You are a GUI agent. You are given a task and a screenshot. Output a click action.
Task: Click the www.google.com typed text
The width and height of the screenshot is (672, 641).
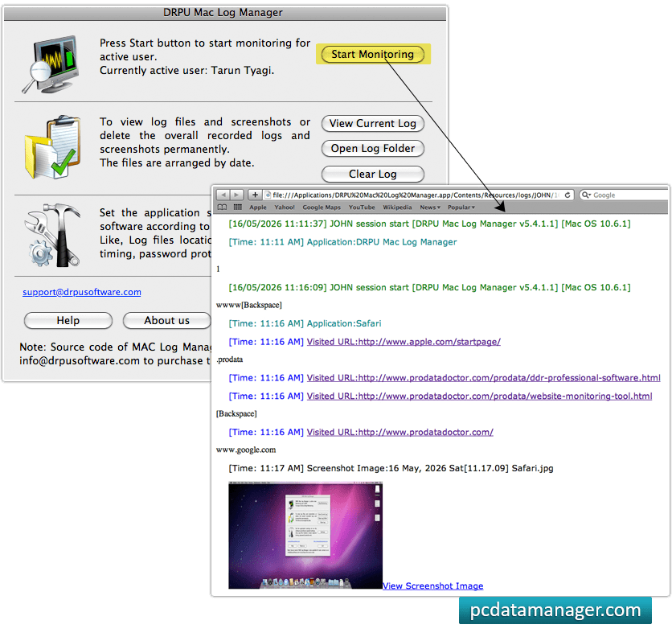[x=246, y=450]
